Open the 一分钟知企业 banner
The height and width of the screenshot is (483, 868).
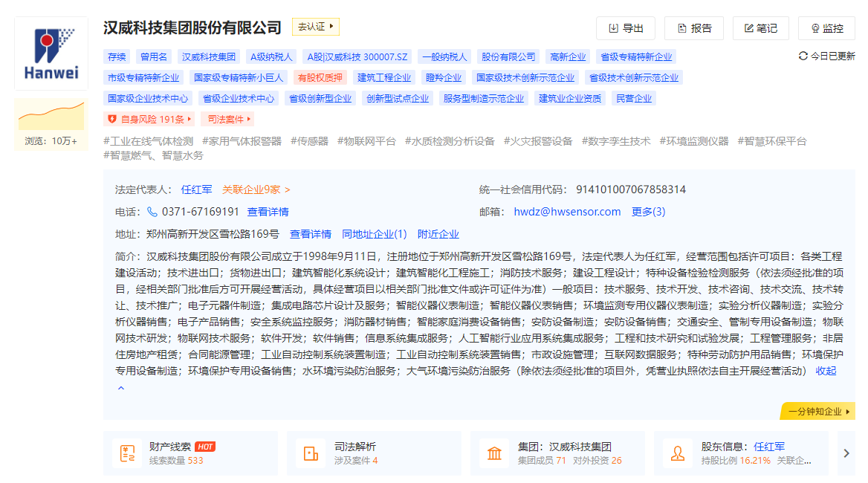point(817,412)
